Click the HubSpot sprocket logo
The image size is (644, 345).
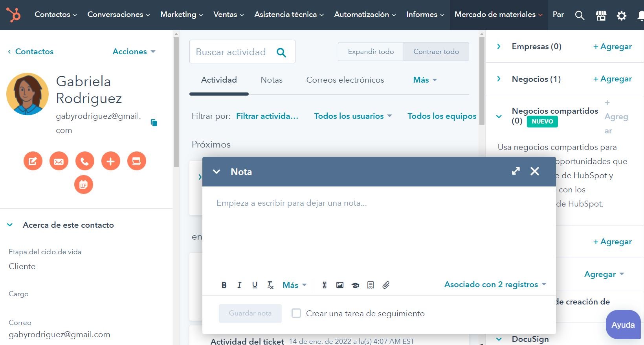[13, 15]
